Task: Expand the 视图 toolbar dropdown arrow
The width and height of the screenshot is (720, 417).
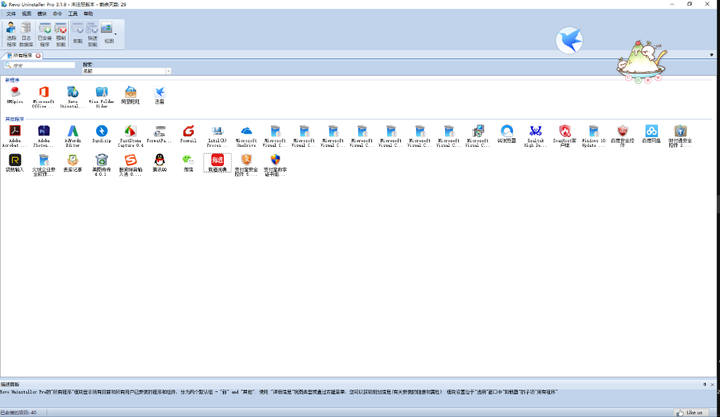Action: pyautogui.click(x=116, y=34)
